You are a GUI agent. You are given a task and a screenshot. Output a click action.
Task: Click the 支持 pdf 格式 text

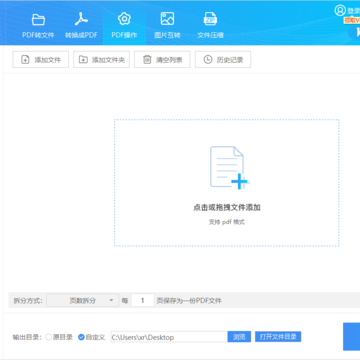tap(227, 222)
